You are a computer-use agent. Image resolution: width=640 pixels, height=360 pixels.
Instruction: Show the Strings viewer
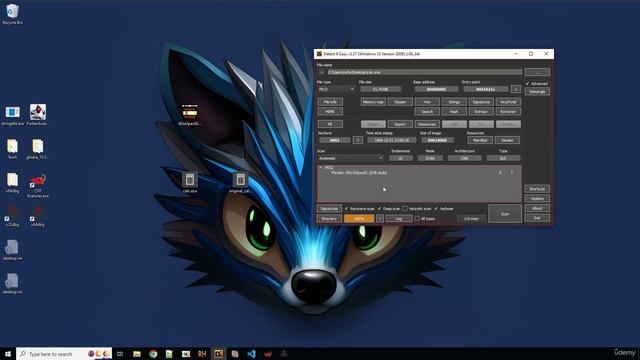454,102
